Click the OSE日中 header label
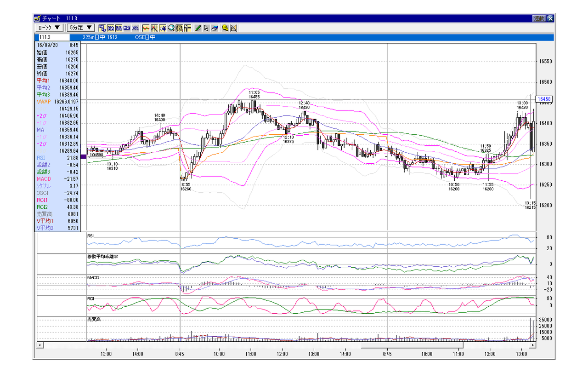The image size is (588, 373). click(x=145, y=37)
